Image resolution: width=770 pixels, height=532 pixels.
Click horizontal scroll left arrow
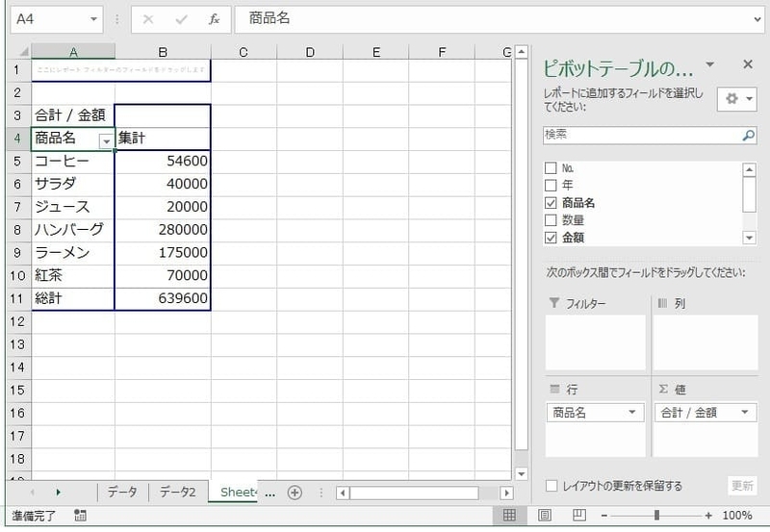coord(343,493)
